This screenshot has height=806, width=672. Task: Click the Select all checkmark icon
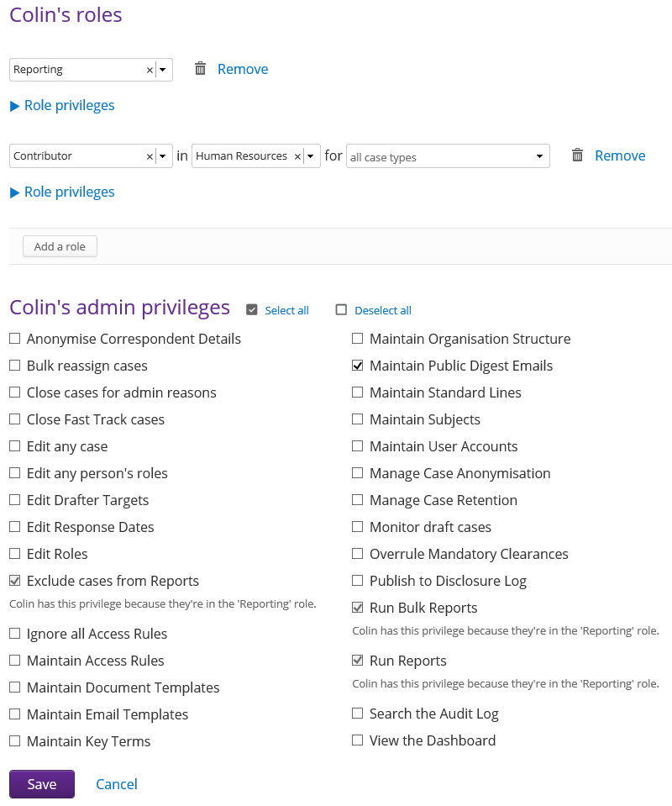pos(251,310)
